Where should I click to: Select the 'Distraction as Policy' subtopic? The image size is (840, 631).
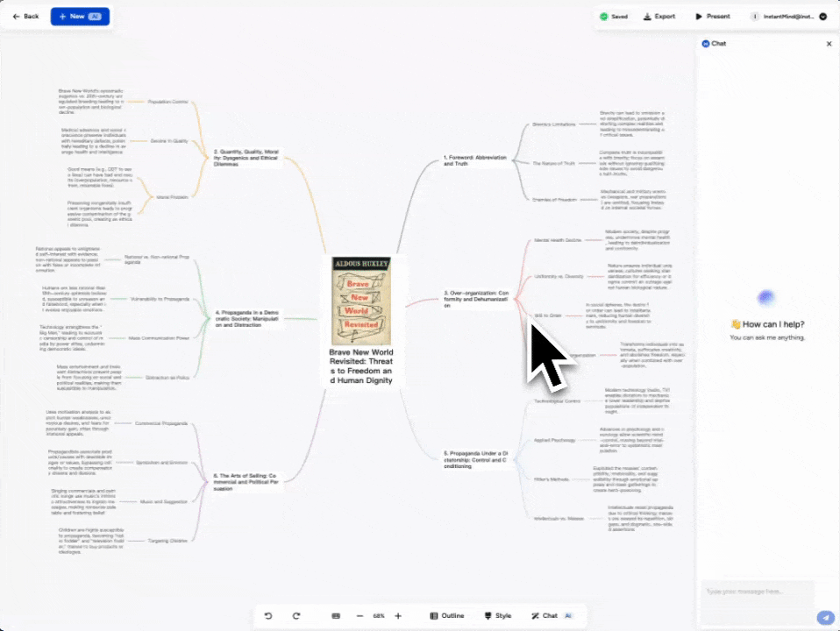pos(167,378)
